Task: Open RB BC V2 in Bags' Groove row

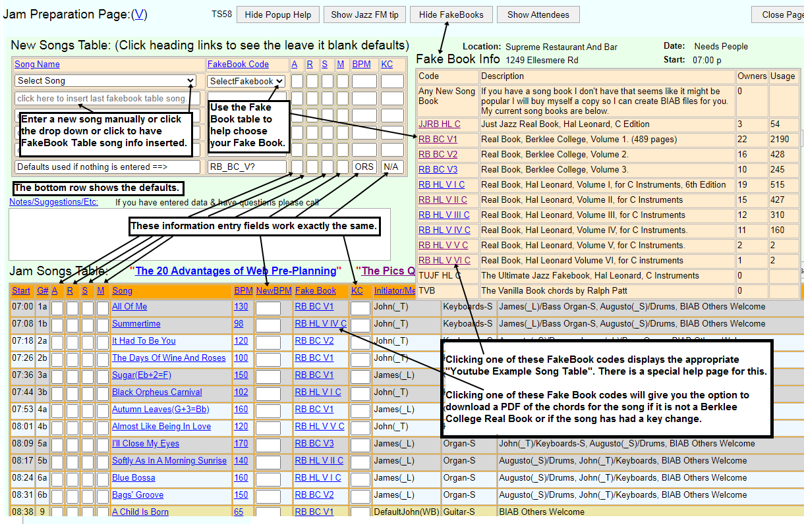Action: click(x=314, y=495)
